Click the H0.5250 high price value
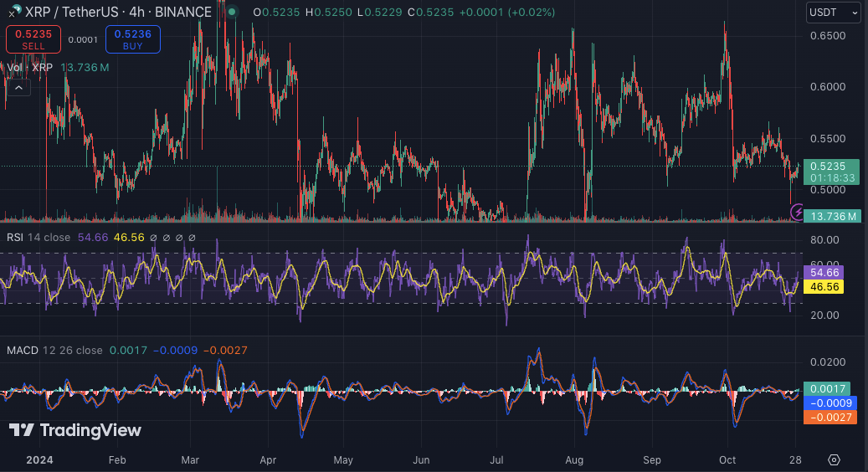This screenshot has height=472, width=868. point(329,13)
